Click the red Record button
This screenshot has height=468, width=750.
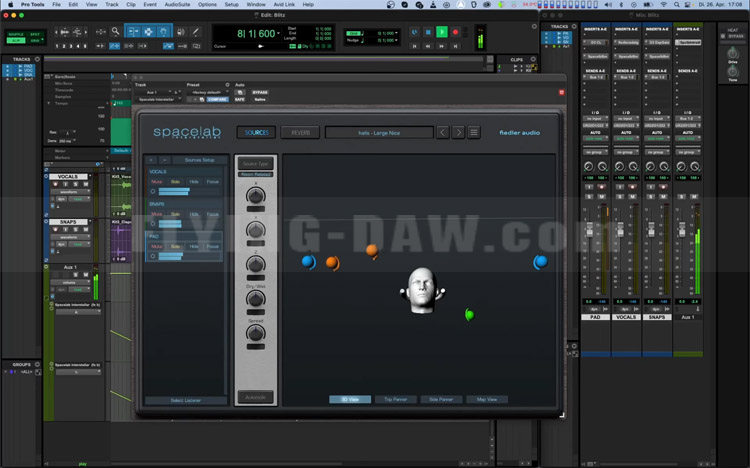[x=455, y=32]
